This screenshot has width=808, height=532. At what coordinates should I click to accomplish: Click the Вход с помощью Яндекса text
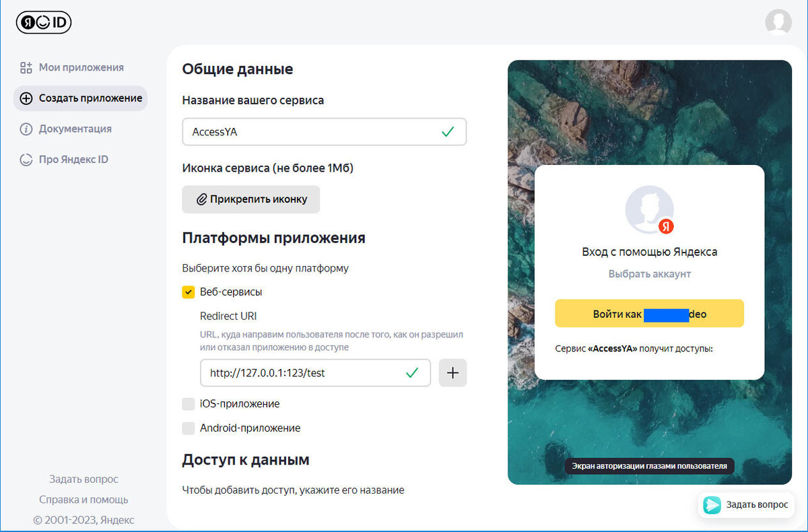pos(650,252)
